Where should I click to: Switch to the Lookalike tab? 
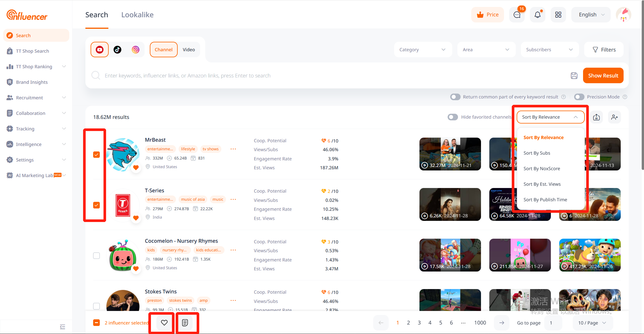(137, 15)
